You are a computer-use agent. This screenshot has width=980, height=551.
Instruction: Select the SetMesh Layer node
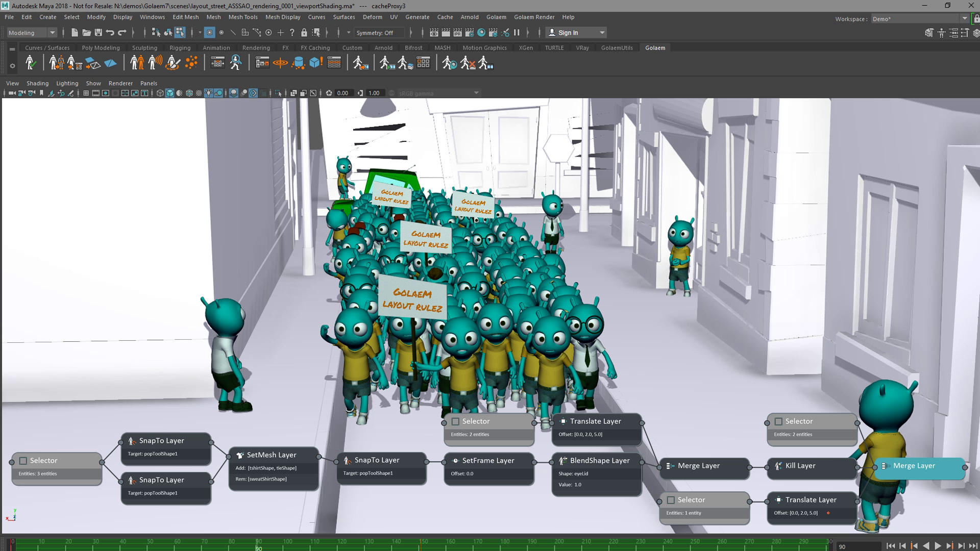[274, 469]
